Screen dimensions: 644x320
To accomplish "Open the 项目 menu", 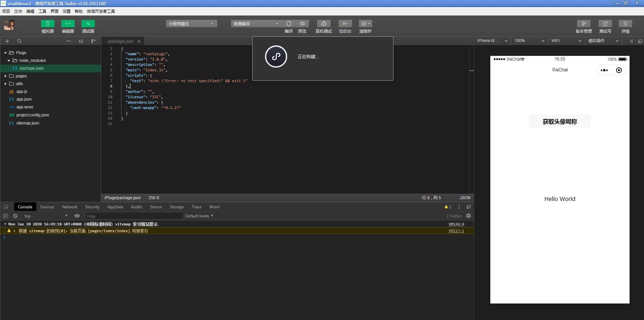I will point(6,11).
